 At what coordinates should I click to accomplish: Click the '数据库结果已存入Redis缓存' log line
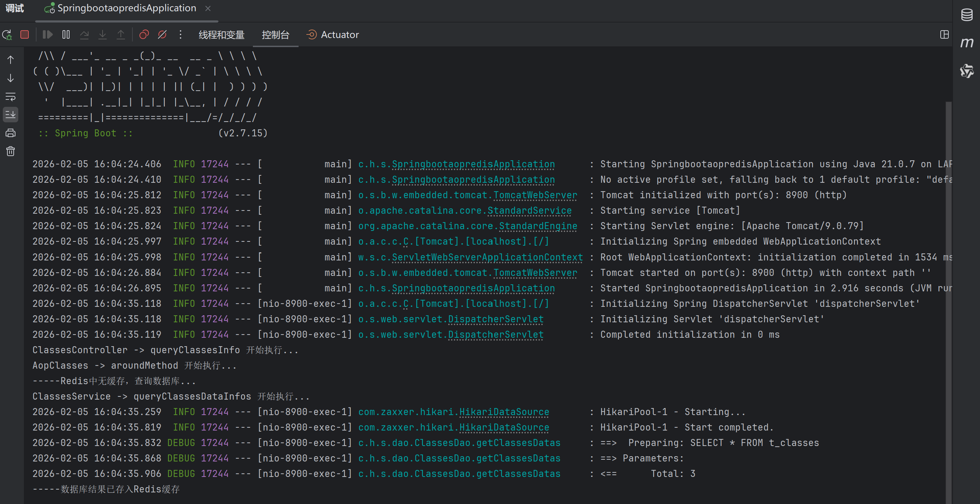tap(106, 489)
